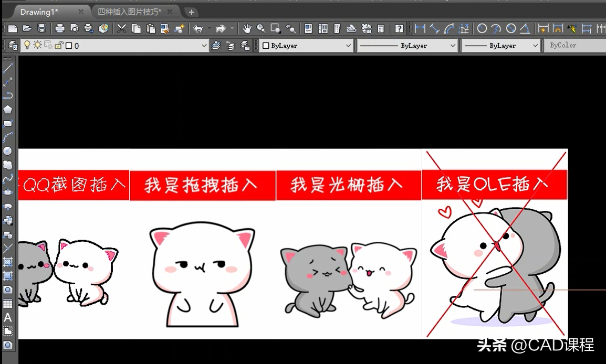The image size is (606, 364).
Task: Select the Radius dimension tool
Action: point(482,28)
